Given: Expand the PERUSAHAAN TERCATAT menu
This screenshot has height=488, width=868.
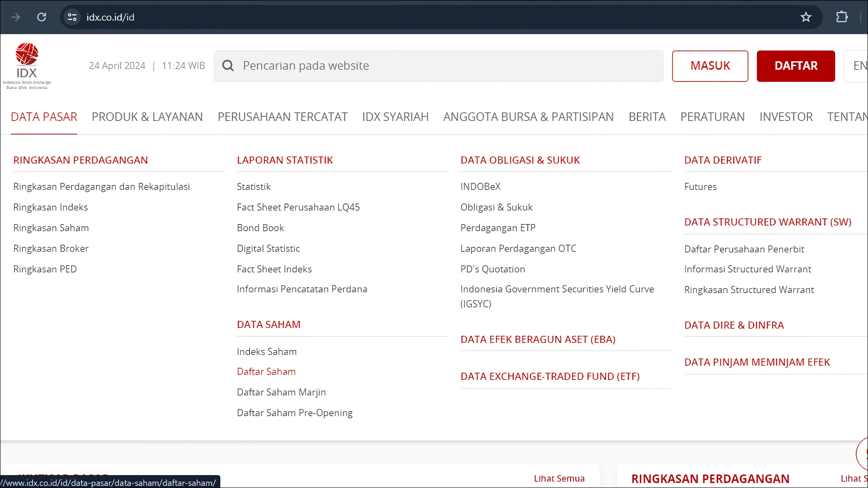Looking at the screenshot, I should coord(282,117).
